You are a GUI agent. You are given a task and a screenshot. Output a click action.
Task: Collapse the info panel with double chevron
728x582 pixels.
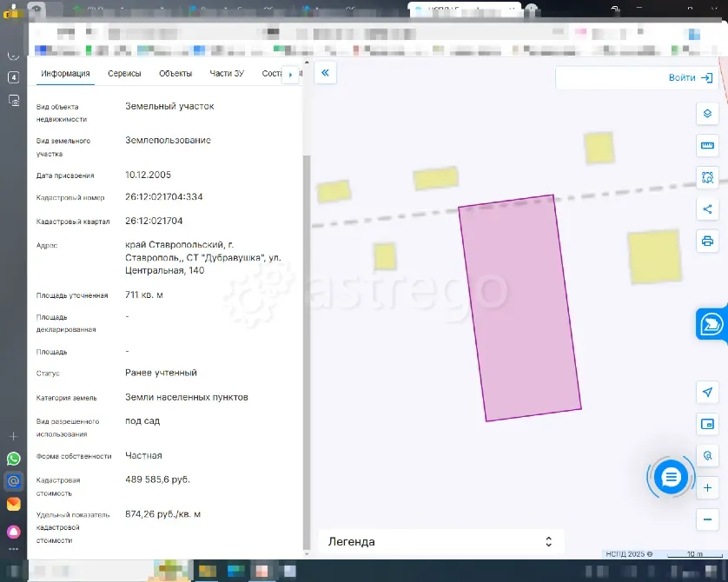pyautogui.click(x=325, y=74)
